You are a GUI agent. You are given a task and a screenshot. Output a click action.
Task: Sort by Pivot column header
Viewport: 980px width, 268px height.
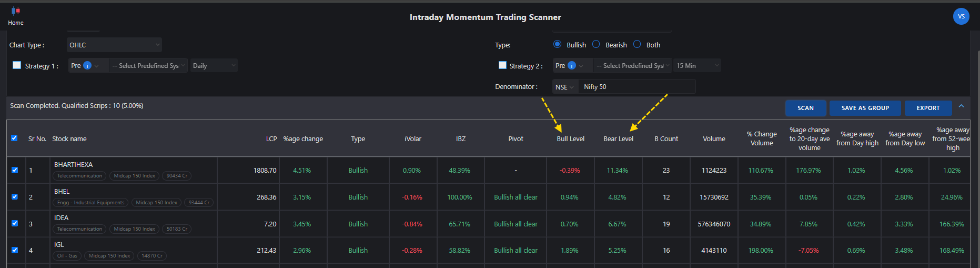(x=516, y=139)
